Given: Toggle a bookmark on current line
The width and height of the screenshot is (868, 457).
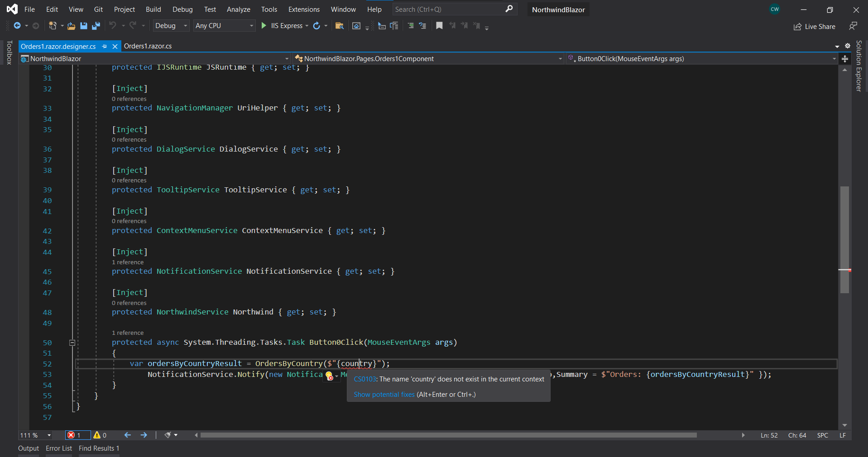Looking at the screenshot, I should [x=439, y=26].
